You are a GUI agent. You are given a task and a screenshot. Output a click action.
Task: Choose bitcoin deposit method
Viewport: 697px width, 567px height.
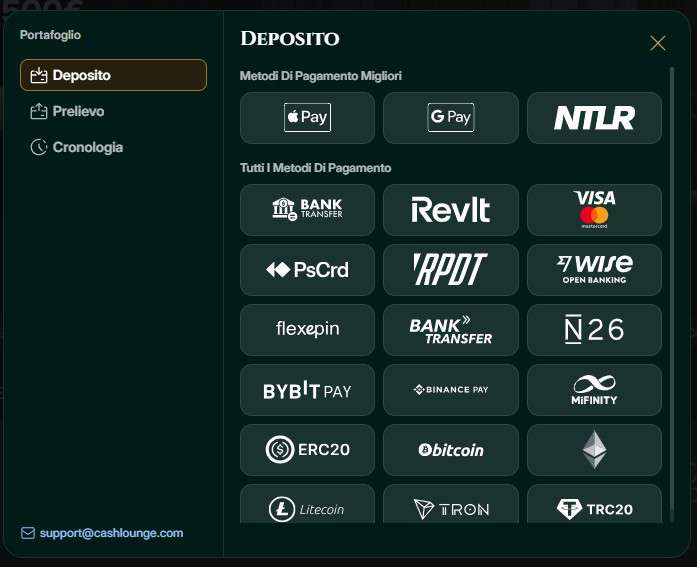click(x=451, y=450)
